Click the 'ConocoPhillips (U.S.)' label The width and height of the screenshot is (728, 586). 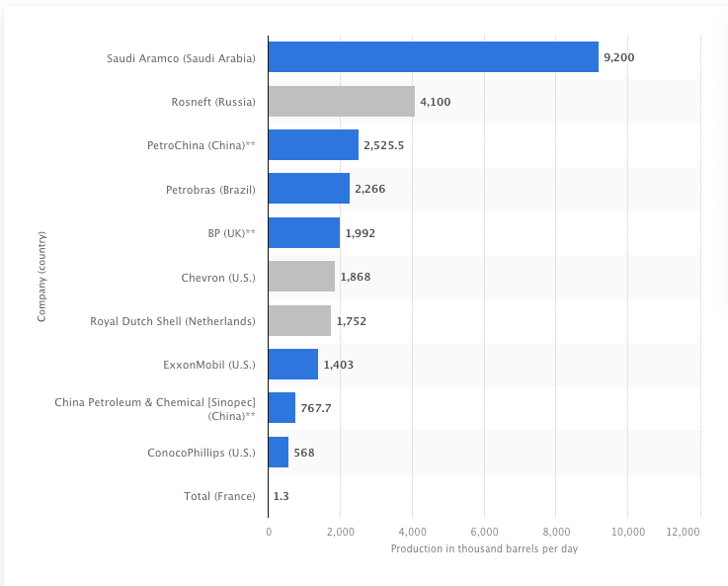(202, 453)
